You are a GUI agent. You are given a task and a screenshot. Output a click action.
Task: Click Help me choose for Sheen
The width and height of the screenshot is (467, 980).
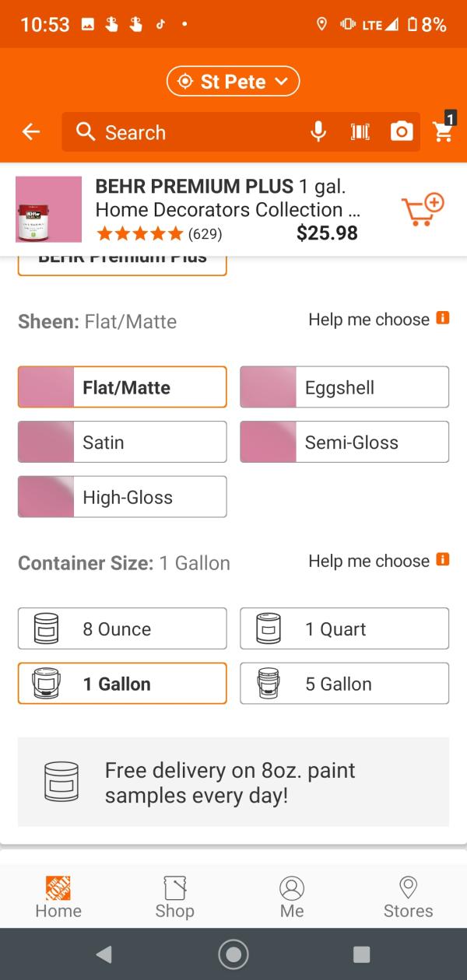tap(368, 320)
